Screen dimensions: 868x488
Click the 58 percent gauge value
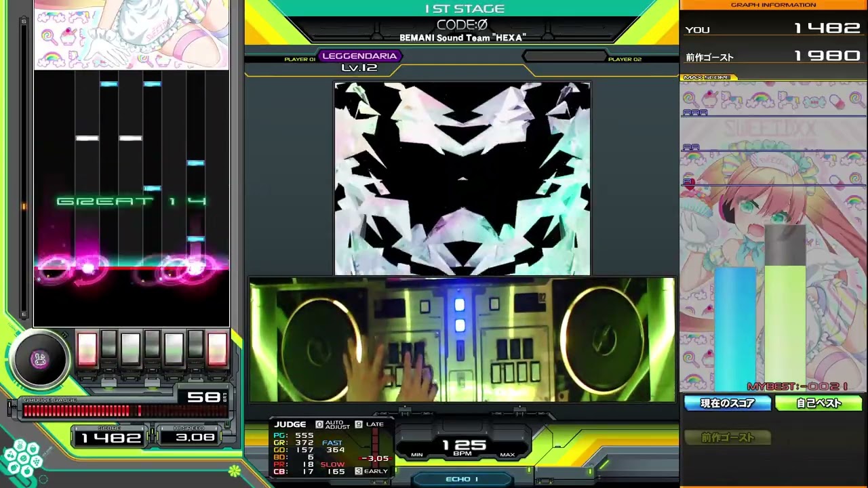203,397
